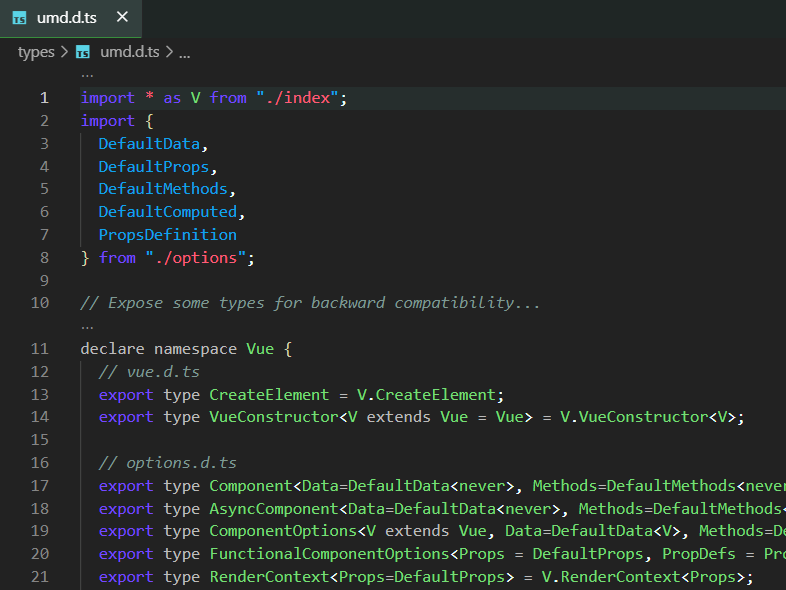
Task: Click 'PropsDefinition' on line 7
Action: [x=168, y=235]
